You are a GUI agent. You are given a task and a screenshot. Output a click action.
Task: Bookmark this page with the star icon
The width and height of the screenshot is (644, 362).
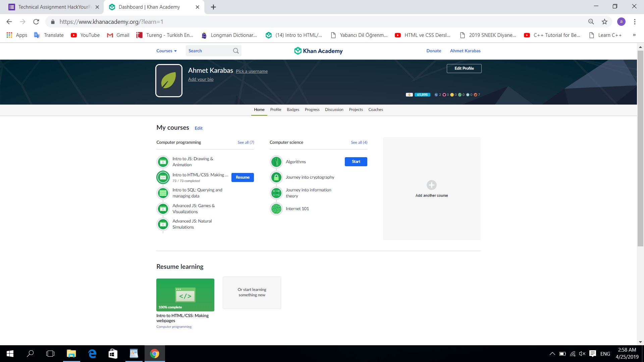(x=604, y=22)
